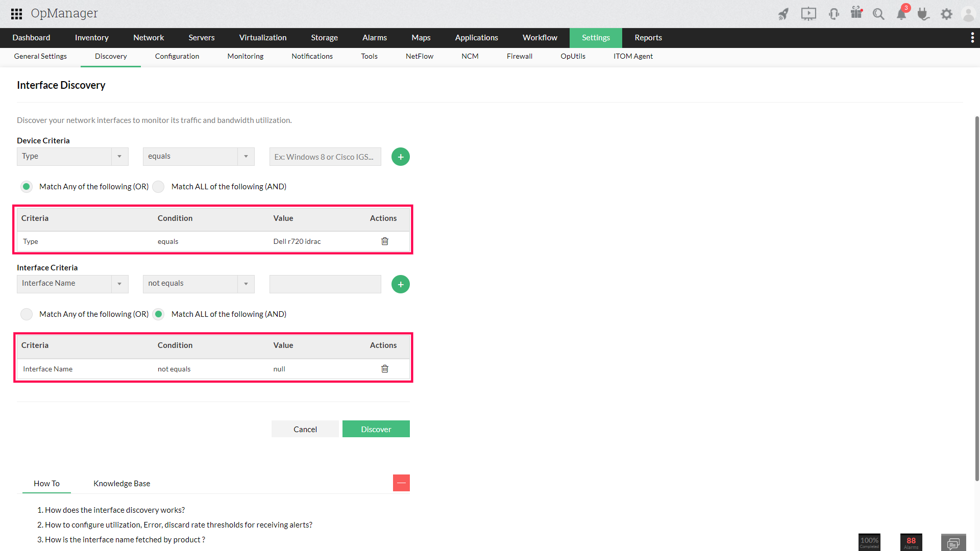Select device Match Any (OR) radio

(27, 187)
